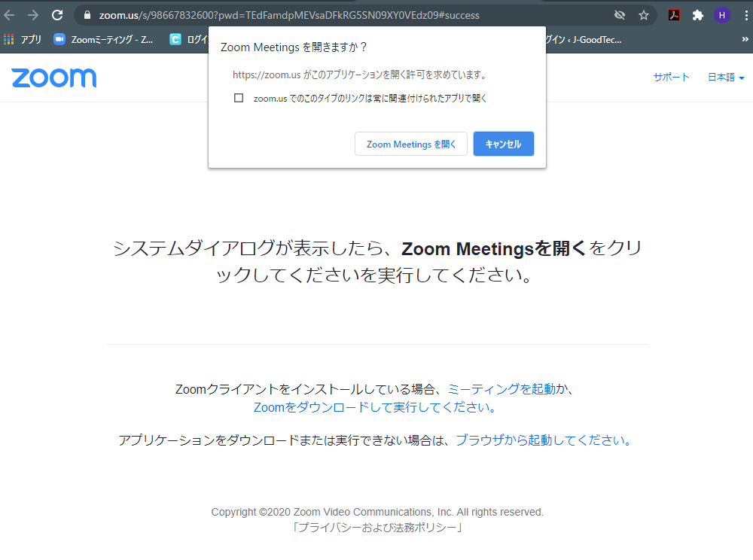Image resolution: width=753 pixels, height=560 pixels.
Task: Click the browser back arrow
Action: click(9, 15)
